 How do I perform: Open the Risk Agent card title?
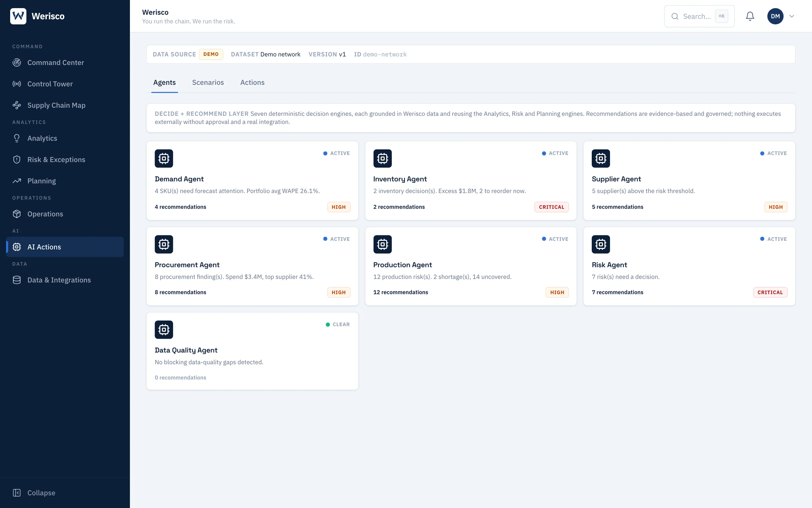tap(609, 264)
